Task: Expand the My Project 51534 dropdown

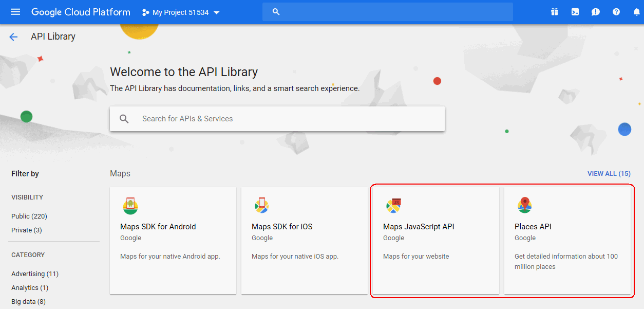Action: coord(181,12)
